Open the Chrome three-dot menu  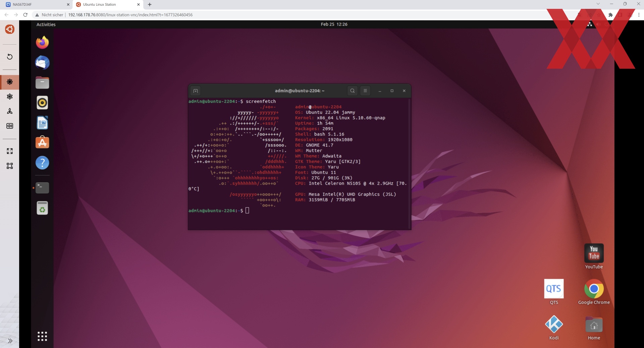[x=639, y=15]
